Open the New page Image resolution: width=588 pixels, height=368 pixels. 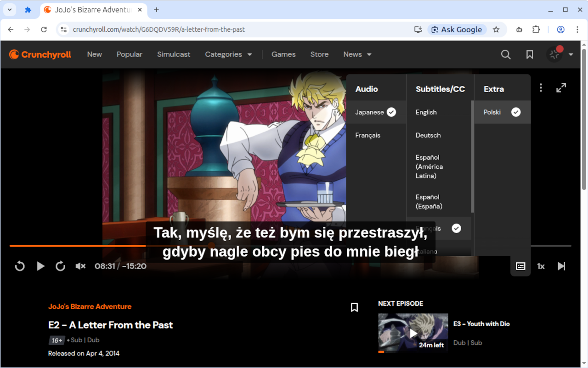coord(95,54)
